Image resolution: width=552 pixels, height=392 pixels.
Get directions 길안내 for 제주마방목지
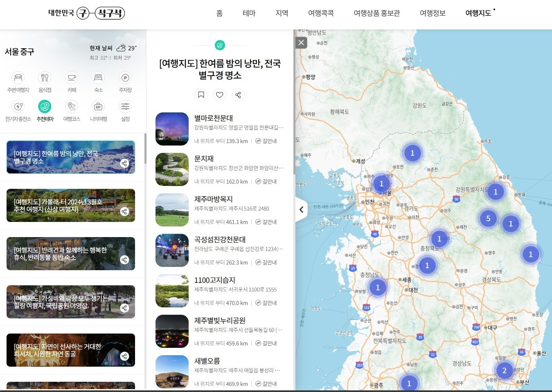(x=266, y=222)
